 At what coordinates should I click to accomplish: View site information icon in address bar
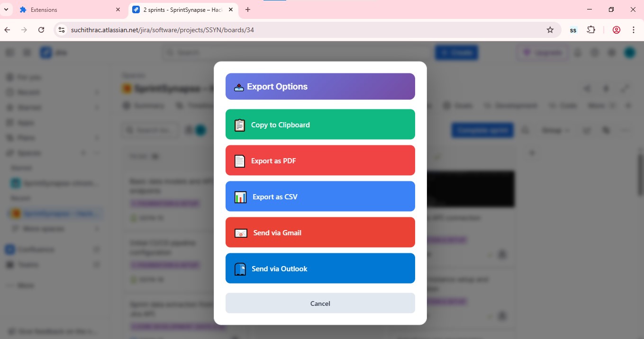point(62,30)
